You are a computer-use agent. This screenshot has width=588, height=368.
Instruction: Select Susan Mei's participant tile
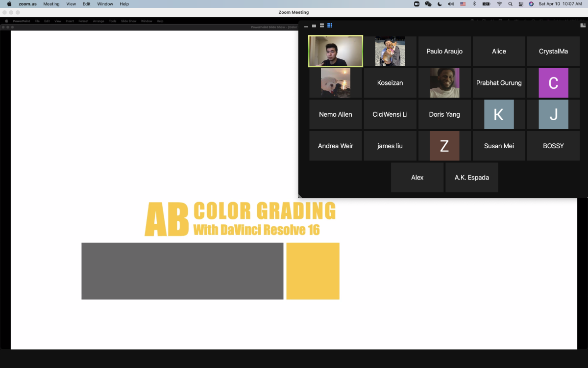pos(499,146)
